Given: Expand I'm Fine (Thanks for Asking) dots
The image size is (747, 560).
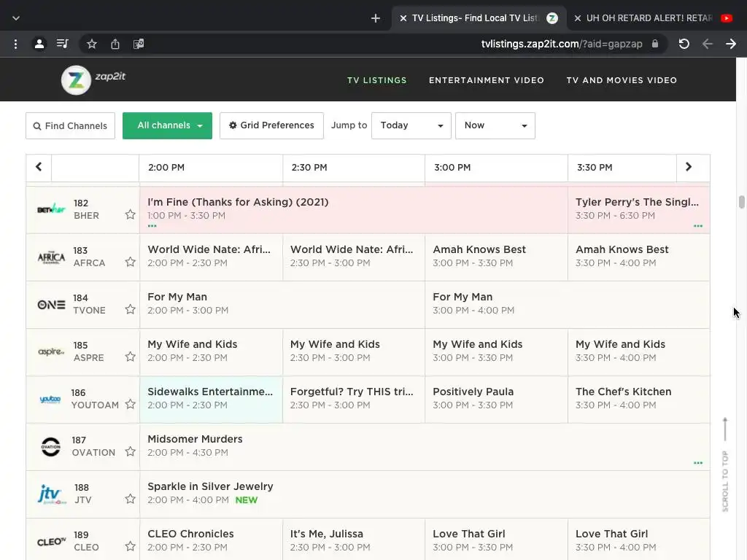Looking at the screenshot, I should (152, 226).
